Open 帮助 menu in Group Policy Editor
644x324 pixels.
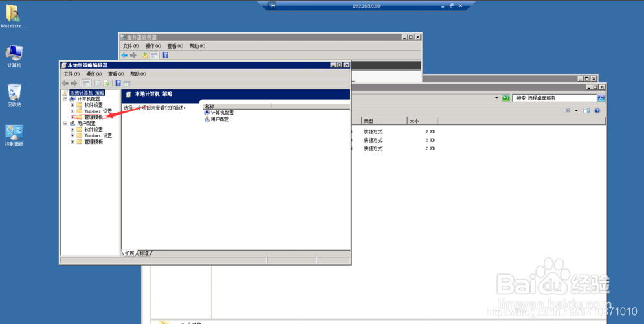138,74
